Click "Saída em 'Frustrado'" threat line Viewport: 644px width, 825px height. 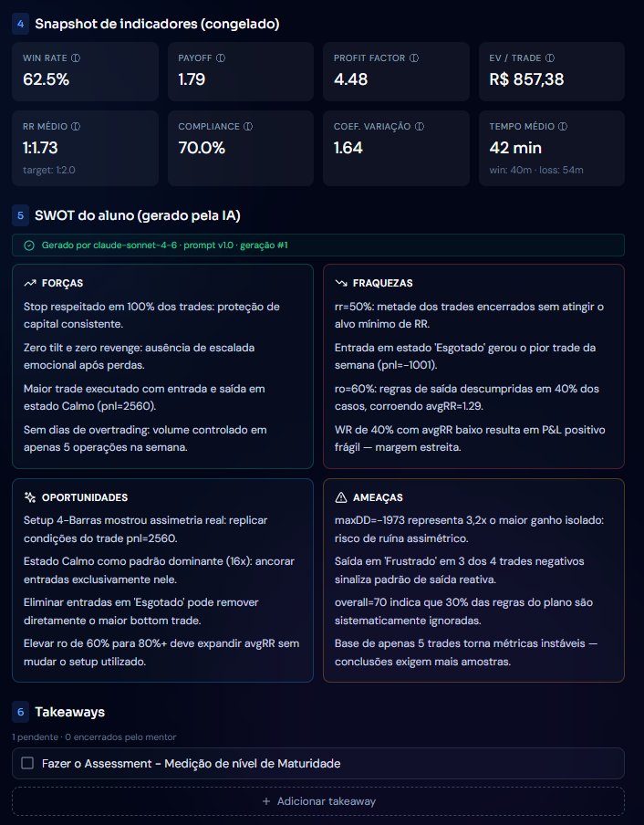pos(460,570)
